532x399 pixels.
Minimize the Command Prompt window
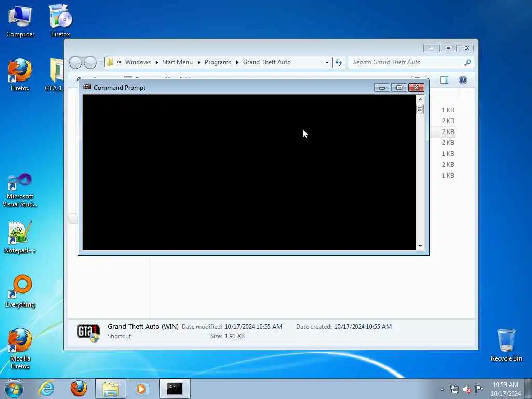tap(382, 88)
